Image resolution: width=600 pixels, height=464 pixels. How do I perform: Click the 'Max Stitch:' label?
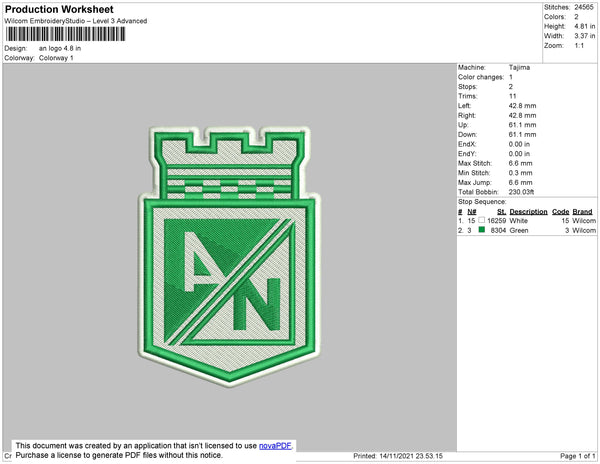point(475,163)
